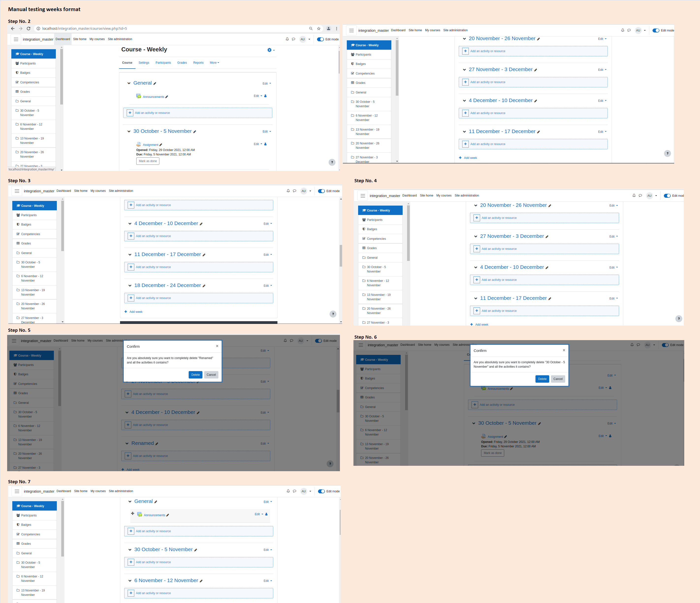Click the pencil next to 6 November - 12 November in Step 7
700x603 pixels.
click(x=201, y=581)
